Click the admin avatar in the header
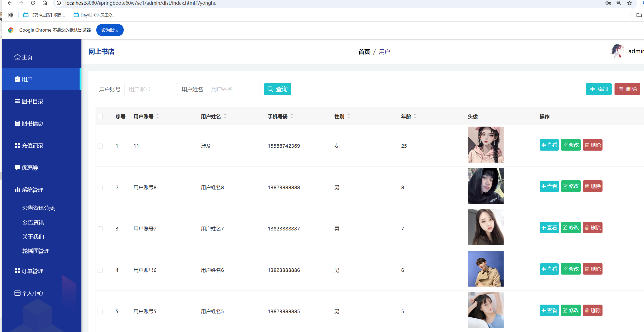 click(x=617, y=51)
